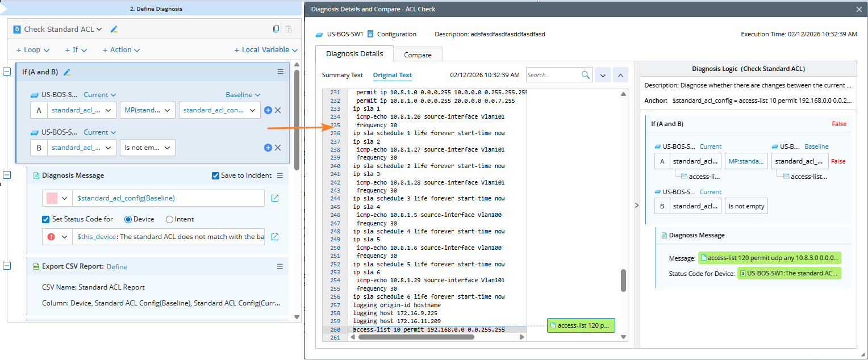Uncheck Set Status Code for
The image size is (868, 360).
coord(46,219)
